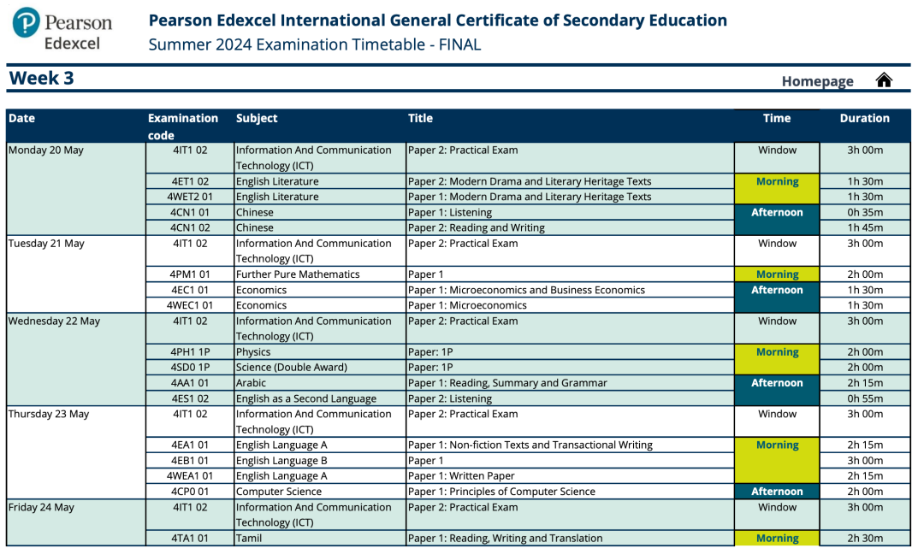Screen dimensions: 924x560
Task: Click the Morning label in Friday's Tamil row
Action: pos(777,539)
